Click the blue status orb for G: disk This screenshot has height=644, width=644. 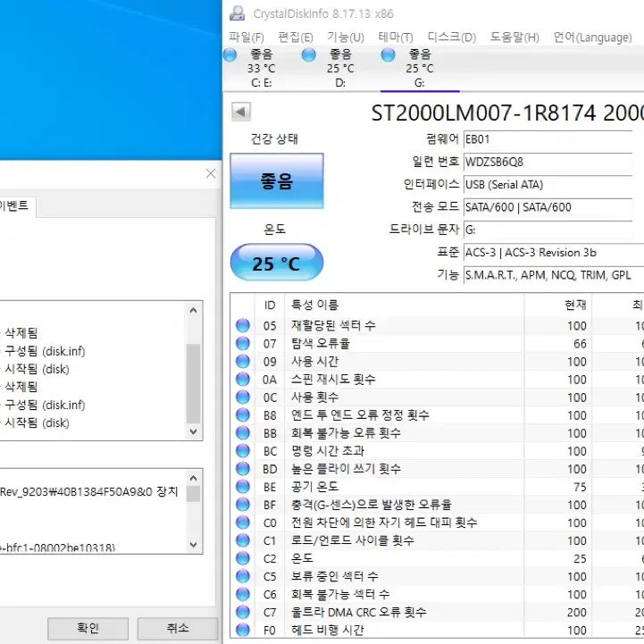coord(388,54)
